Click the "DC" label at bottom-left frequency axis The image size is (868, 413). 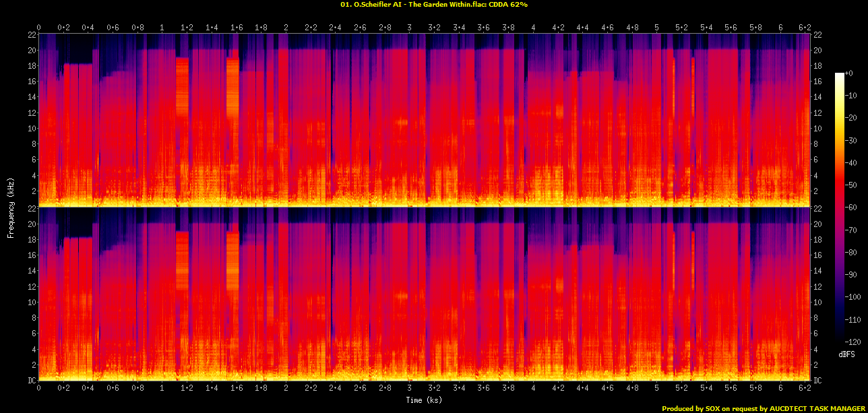click(32, 381)
